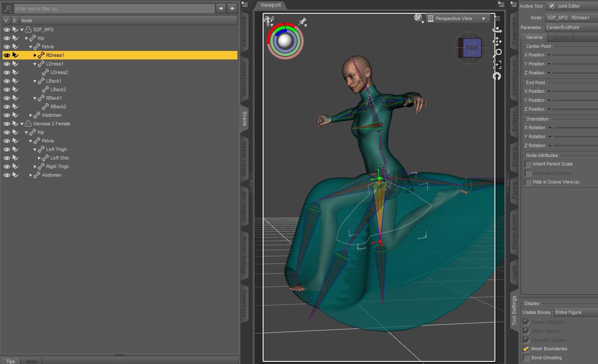Collapse the Genesis 2 Female figure tree
This screenshot has height=364, width=598.
[22, 124]
